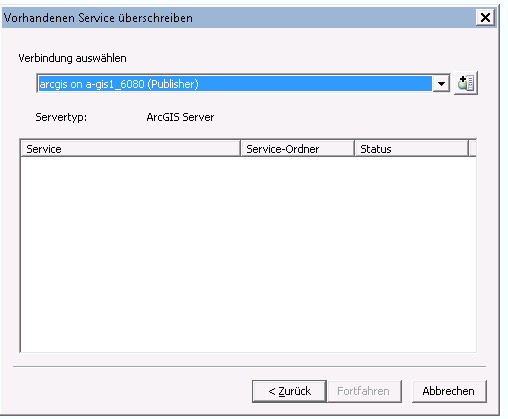Click the greyed-out Fortfahren button
The height and width of the screenshot is (419, 508).
click(364, 391)
